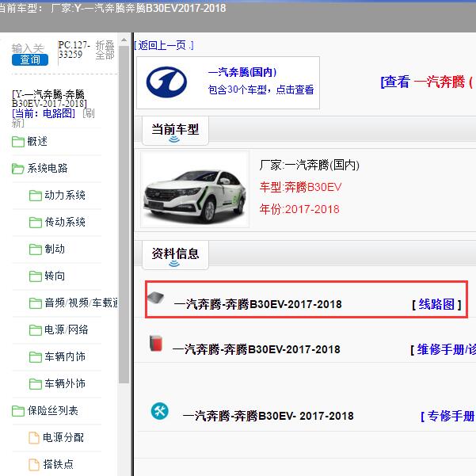Collapse the 系统电路 folder

click(x=47, y=168)
